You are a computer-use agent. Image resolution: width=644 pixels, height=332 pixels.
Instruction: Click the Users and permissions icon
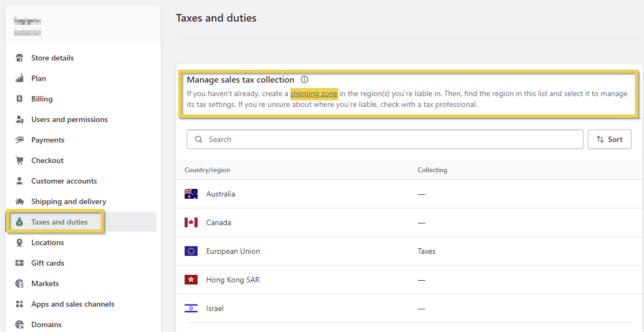[20, 119]
